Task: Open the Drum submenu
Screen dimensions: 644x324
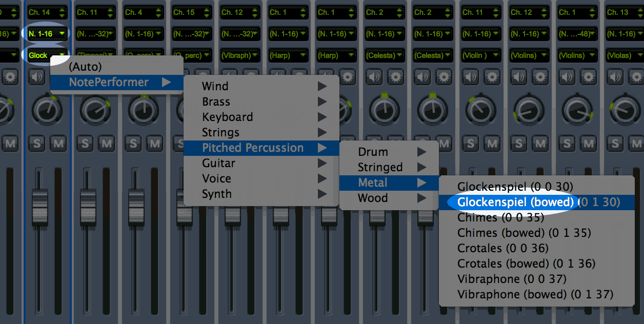Action: click(x=389, y=152)
